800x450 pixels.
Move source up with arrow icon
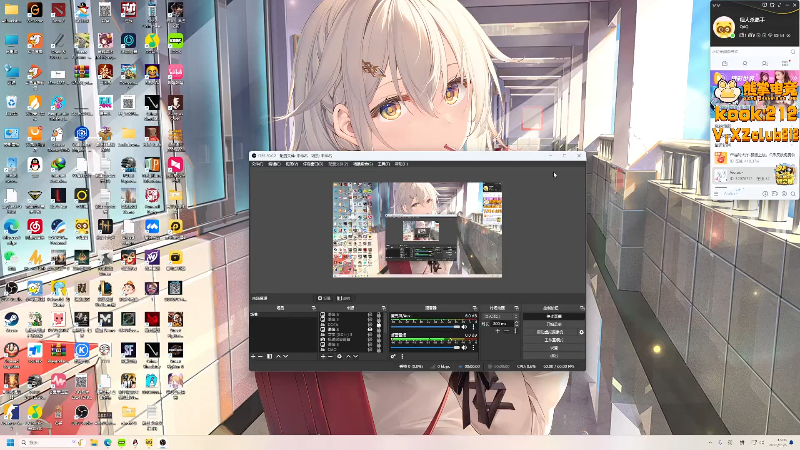(348, 356)
